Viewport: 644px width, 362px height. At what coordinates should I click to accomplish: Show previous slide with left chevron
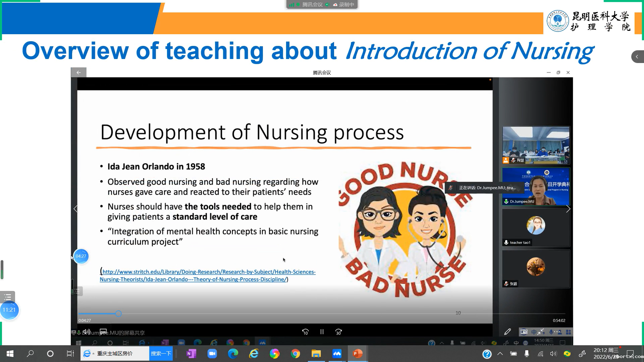[75, 209]
